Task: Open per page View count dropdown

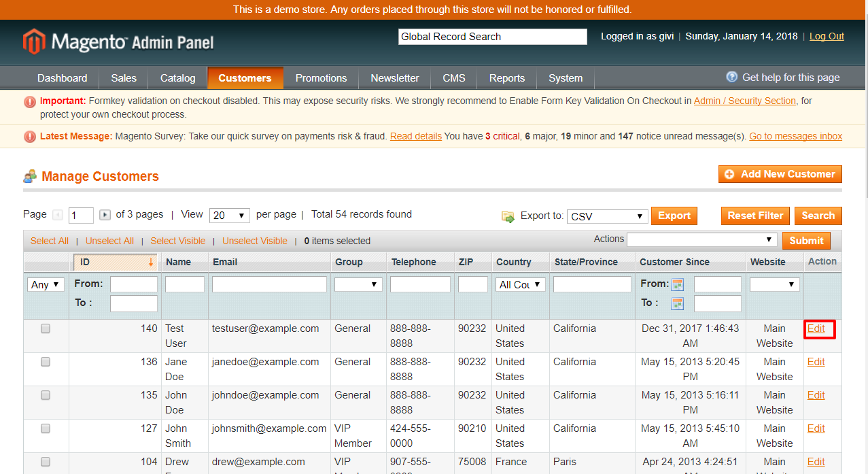Action: click(x=230, y=216)
